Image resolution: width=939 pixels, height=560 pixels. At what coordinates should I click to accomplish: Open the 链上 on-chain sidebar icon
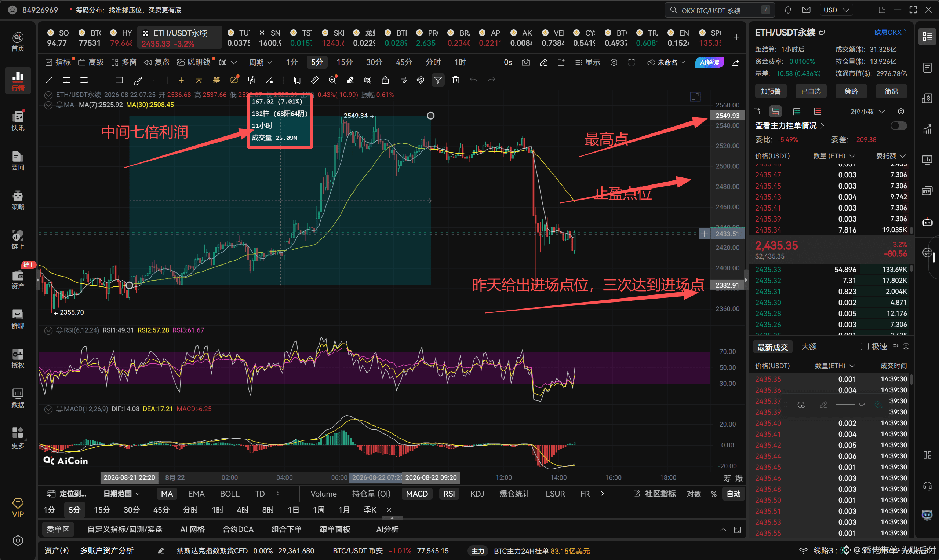coord(18,239)
